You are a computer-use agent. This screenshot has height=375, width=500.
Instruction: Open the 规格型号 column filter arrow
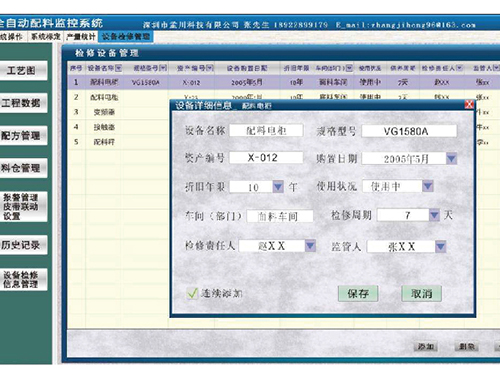click(x=163, y=68)
